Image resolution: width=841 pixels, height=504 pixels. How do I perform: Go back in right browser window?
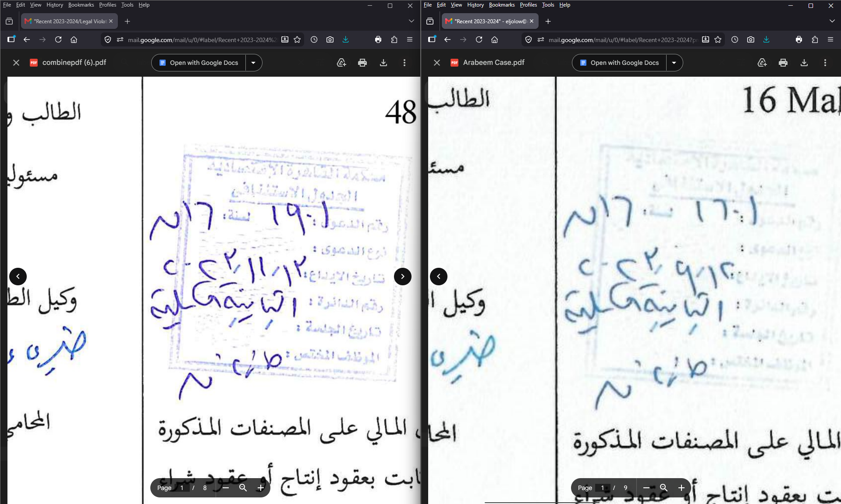tap(447, 39)
